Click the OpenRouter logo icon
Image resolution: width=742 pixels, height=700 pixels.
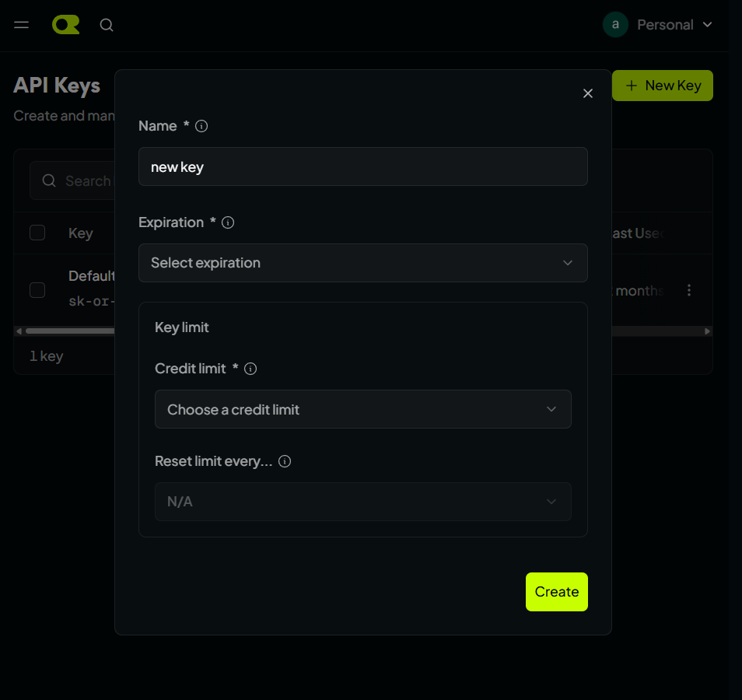click(x=66, y=25)
